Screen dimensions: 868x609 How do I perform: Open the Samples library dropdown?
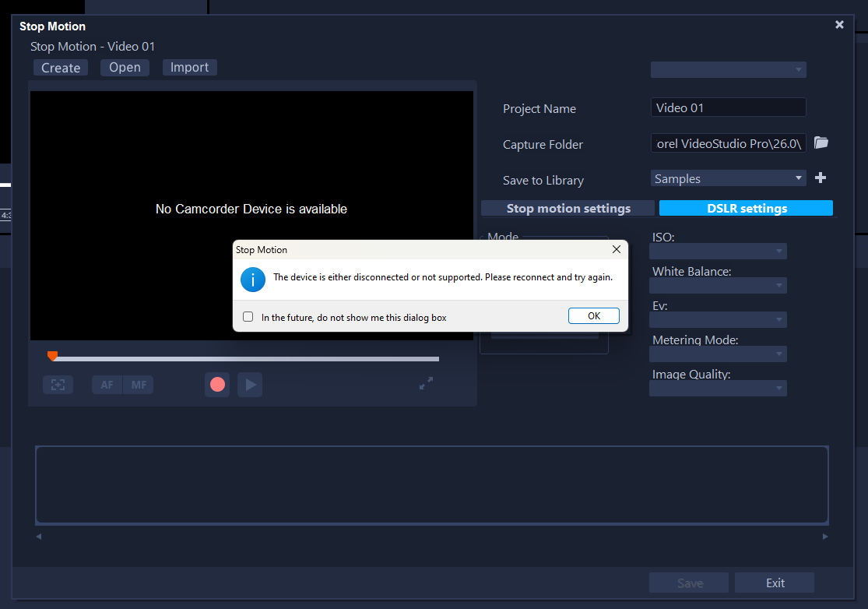[728, 178]
